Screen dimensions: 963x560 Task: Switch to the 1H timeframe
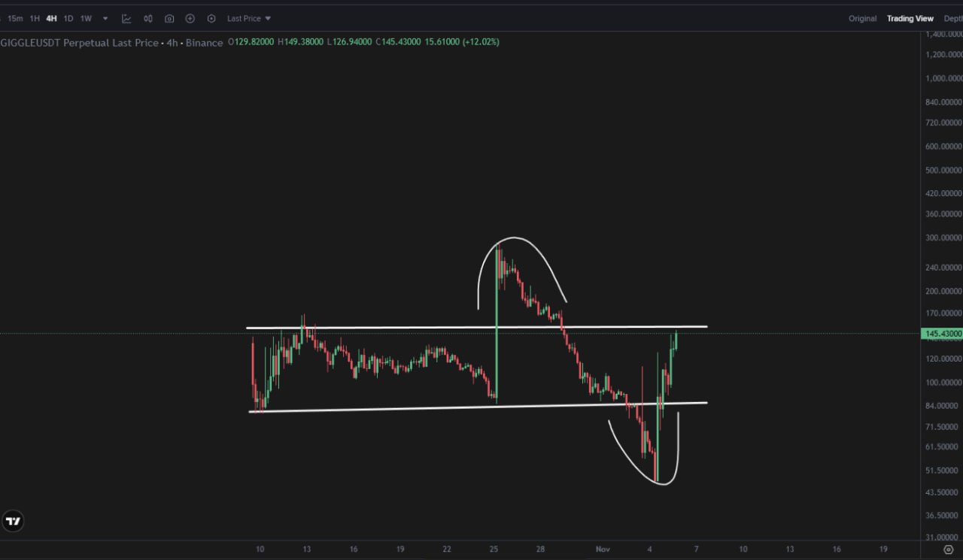pos(35,18)
